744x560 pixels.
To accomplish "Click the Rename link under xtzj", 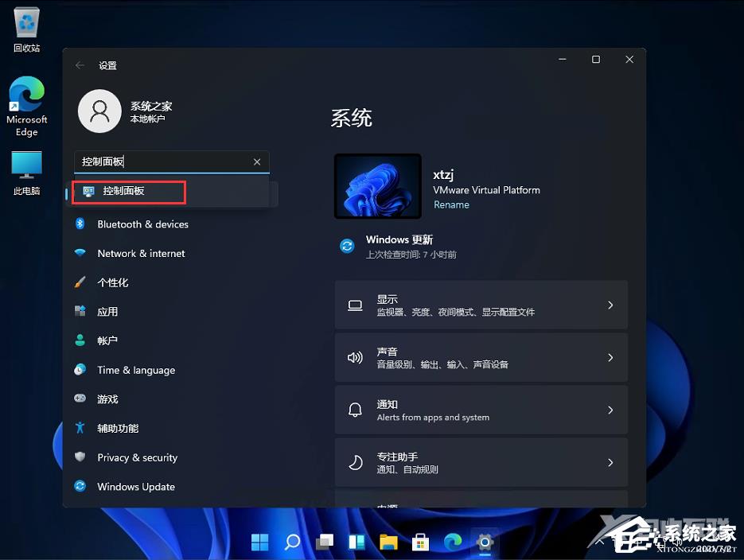I will click(x=451, y=204).
